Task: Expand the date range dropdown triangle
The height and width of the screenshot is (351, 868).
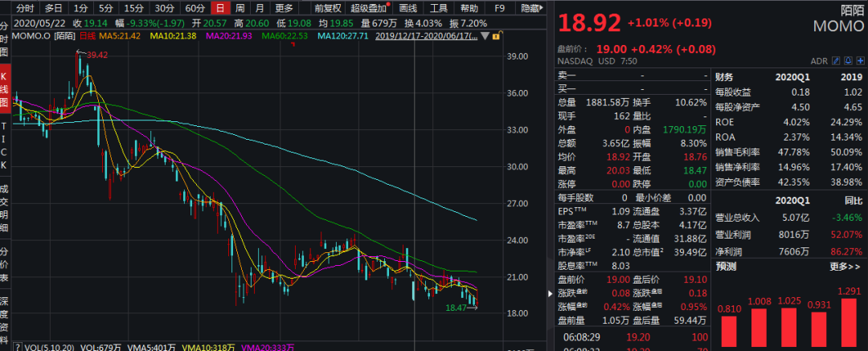Action: point(485,36)
